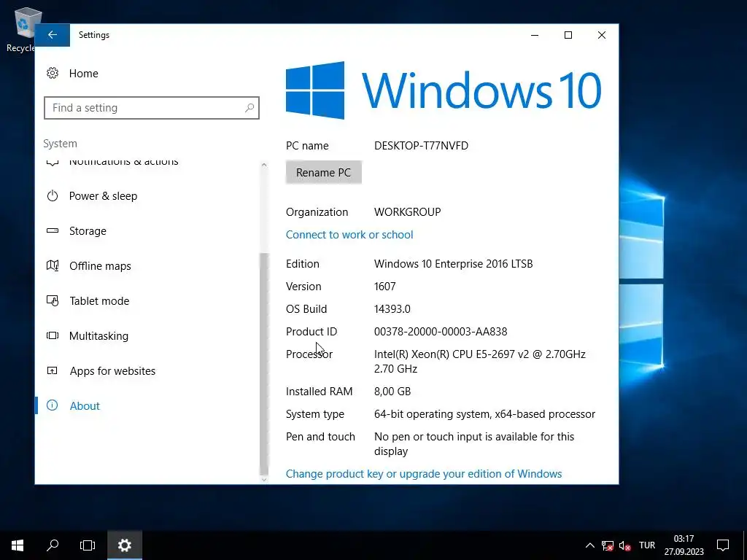
Task: Minimize the Settings window
Action: pos(535,35)
